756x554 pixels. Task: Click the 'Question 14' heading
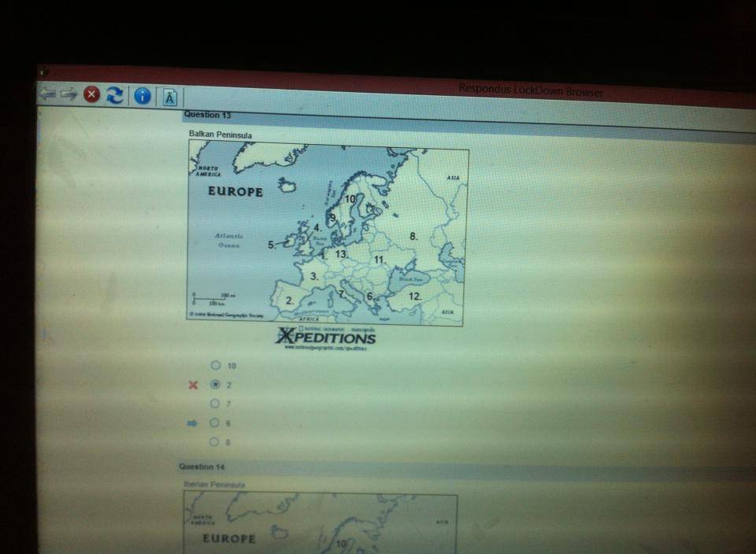[x=202, y=467]
